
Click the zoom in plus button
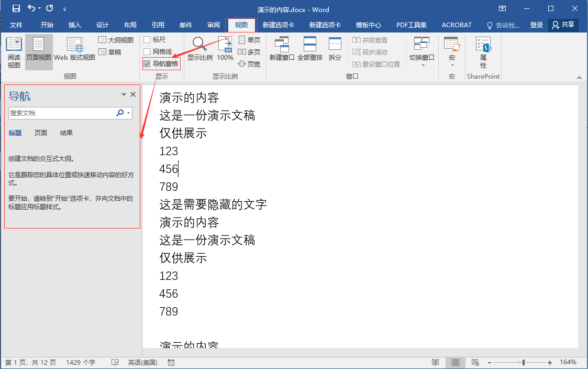550,363
